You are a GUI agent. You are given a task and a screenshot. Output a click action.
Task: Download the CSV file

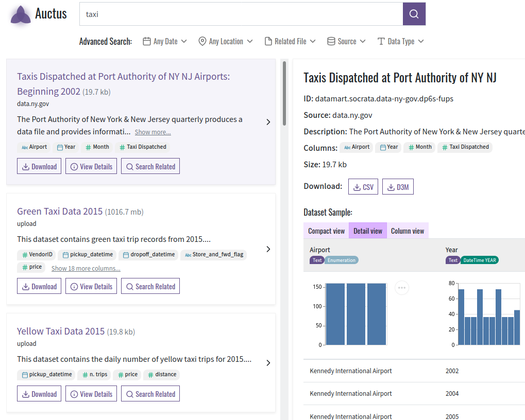coord(363,187)
